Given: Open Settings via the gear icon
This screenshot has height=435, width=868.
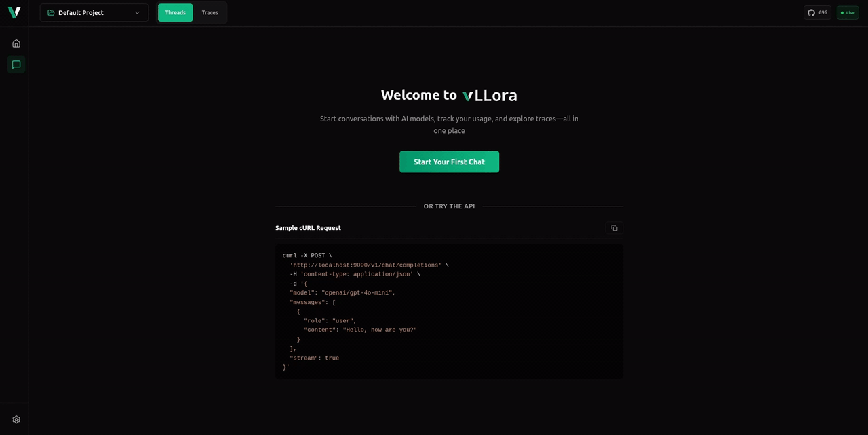Looking at the screenshot, I should [x=16, y=419].
